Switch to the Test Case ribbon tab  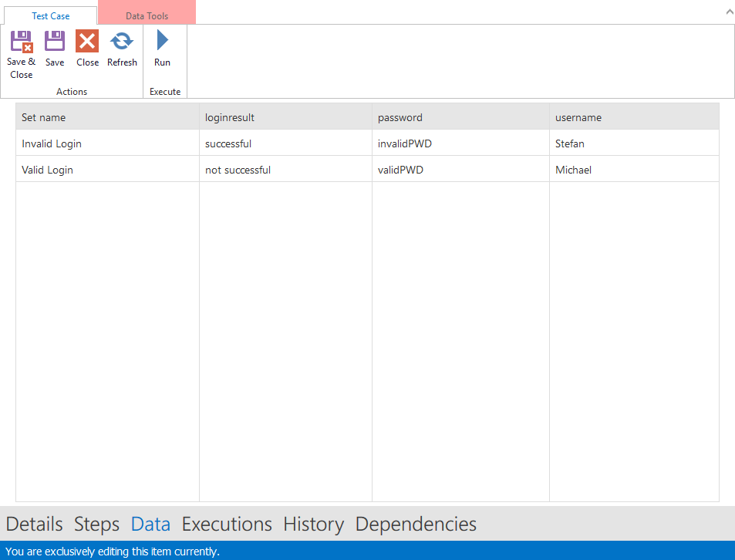50,16
